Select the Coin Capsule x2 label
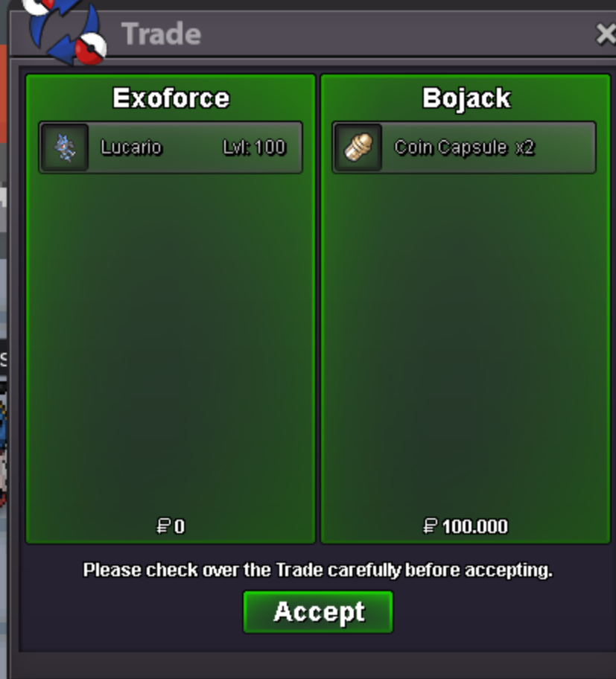616x679 pixels. [464, 147]
